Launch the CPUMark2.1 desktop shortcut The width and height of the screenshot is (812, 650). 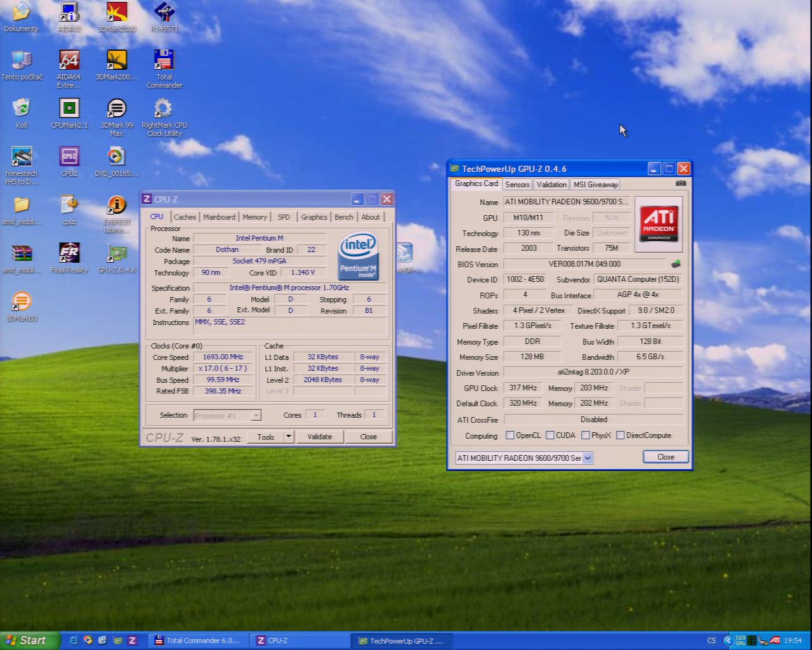click(x=69, y=109)
